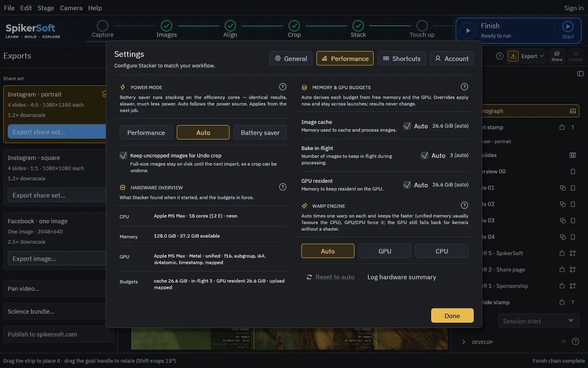Open the Memory & GPU Budgets help icon
588x368 pixels.
tap(464, 87)
